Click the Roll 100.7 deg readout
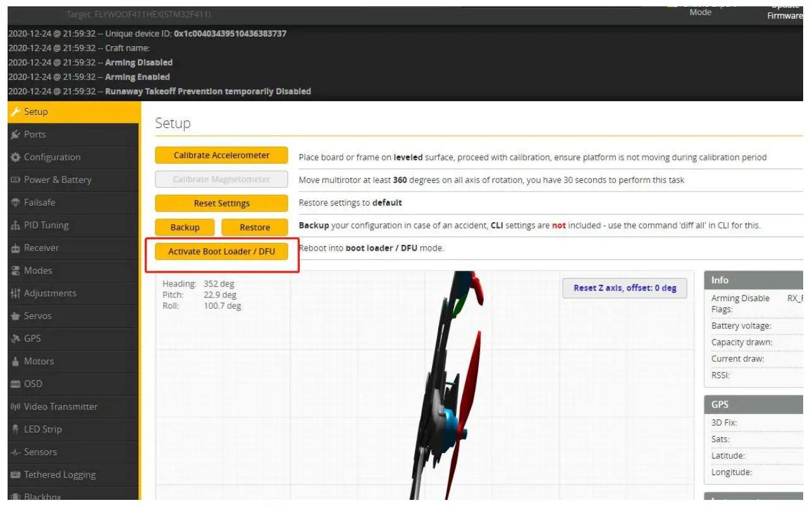Image resolution: width=812 pixels, height=510 pixels. tap(202, 306)
